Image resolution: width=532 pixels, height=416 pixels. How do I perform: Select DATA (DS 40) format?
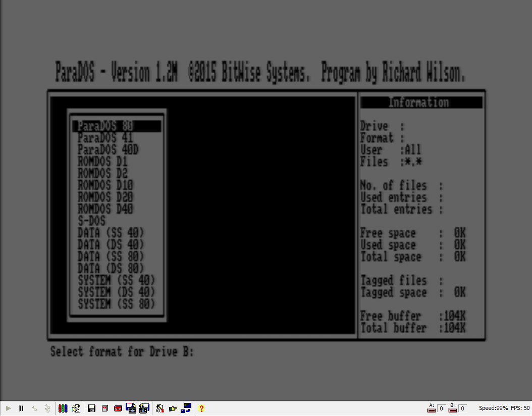(111, 245)
